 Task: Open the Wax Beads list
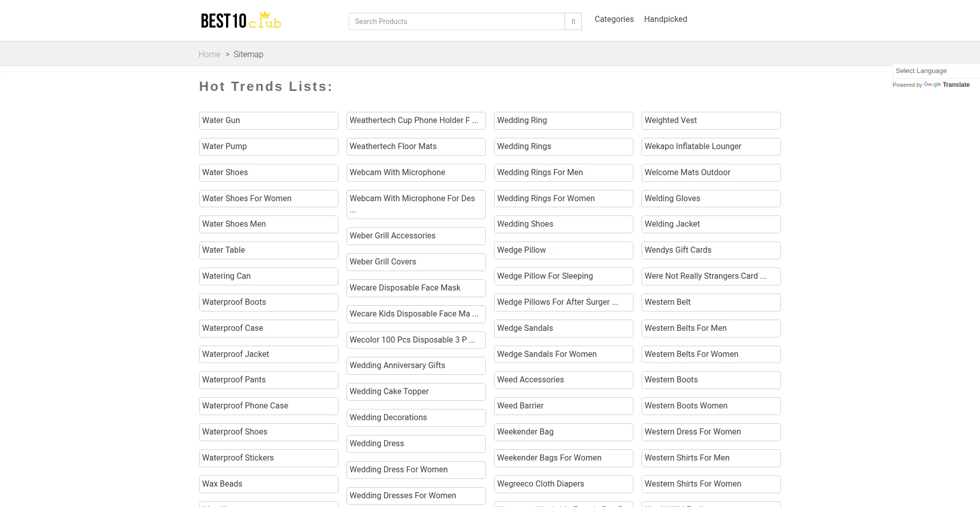[268, 484]
